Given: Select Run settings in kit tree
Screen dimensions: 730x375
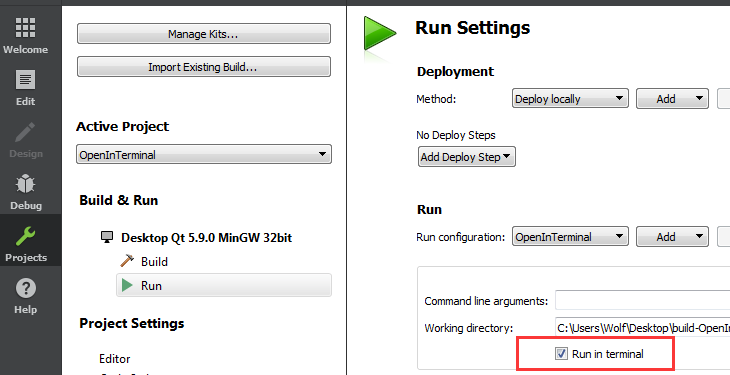Looking at the screenshot, I should [224, 285].
